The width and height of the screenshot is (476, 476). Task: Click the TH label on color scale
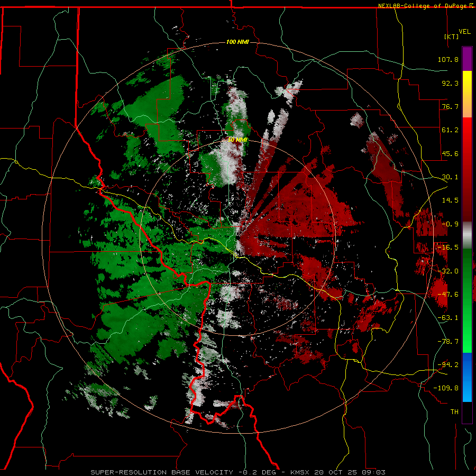click(x=454, y=412)
